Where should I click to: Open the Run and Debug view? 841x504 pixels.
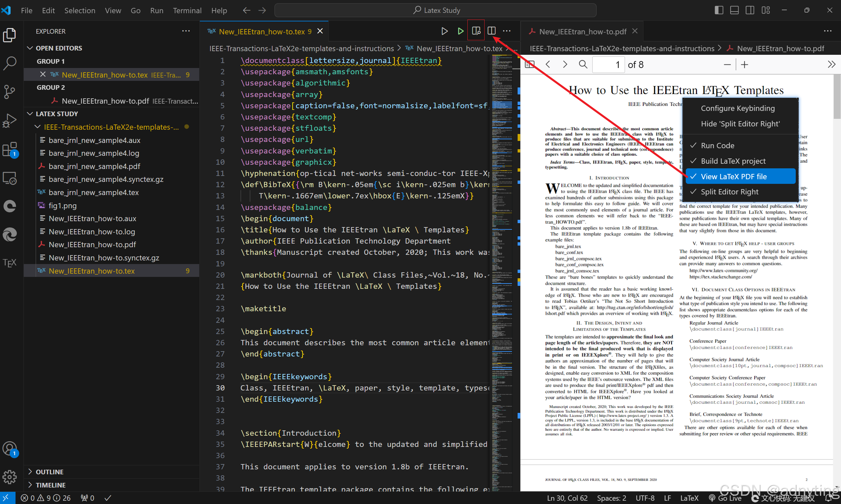click(10, 120)
